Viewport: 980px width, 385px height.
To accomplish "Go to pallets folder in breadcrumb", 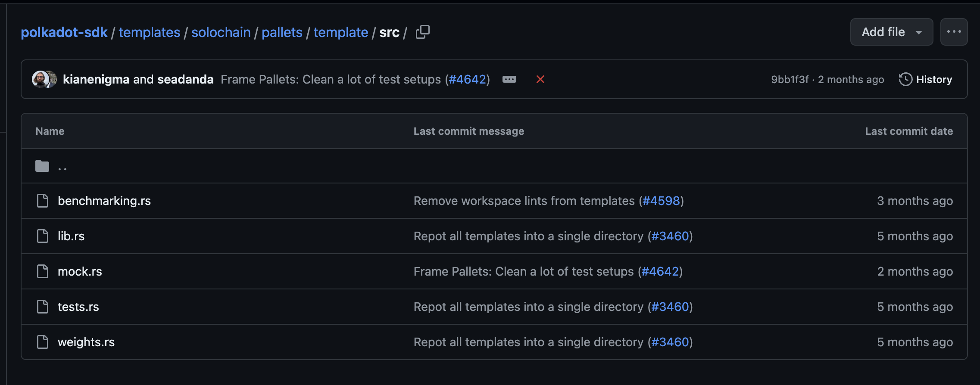I will [x=282, y=32].
